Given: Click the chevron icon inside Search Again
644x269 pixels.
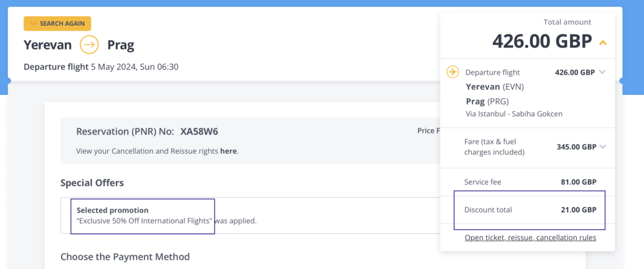Looking at the screenshot, I should point(33,24).
